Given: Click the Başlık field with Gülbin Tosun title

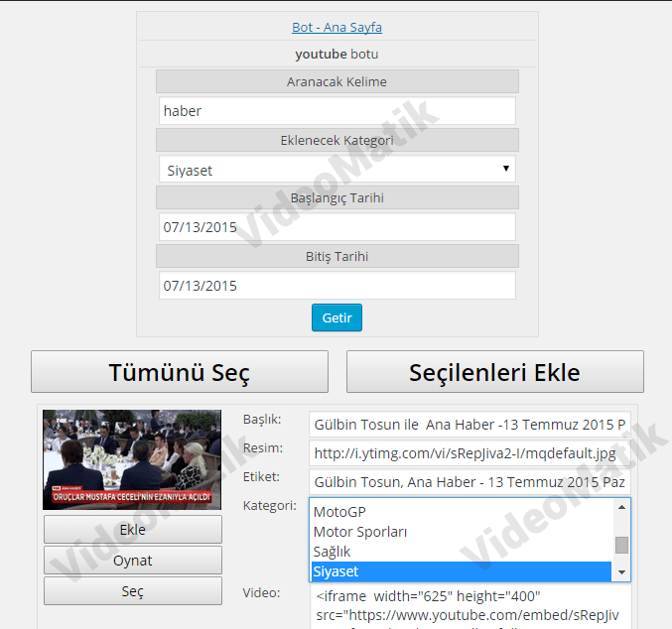Looking at the screenshot, I should click(470, 425).
